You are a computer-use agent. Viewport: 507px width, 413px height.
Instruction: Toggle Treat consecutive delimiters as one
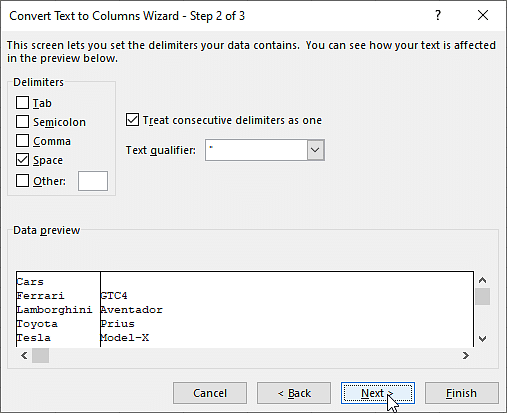(x=132, y=120)
